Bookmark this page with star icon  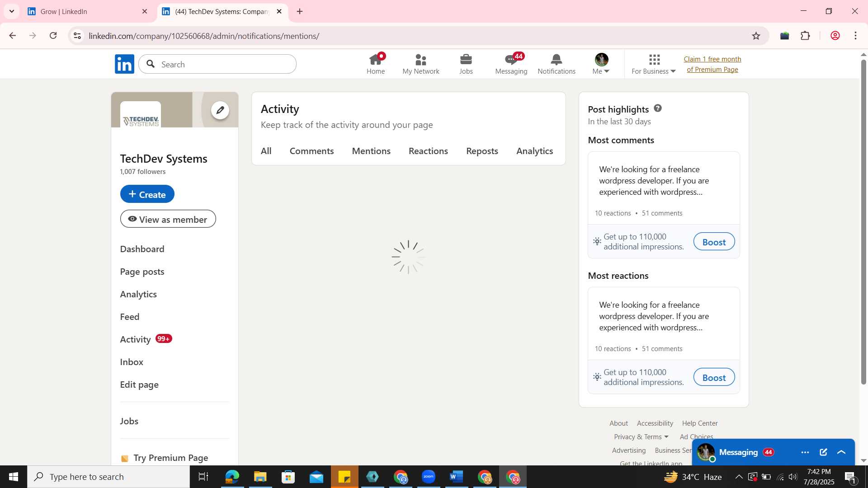coord(756,36)
